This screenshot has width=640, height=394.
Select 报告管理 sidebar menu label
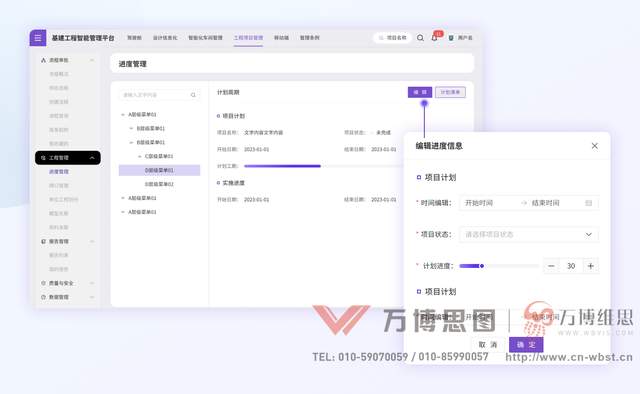tap(59, 241)
